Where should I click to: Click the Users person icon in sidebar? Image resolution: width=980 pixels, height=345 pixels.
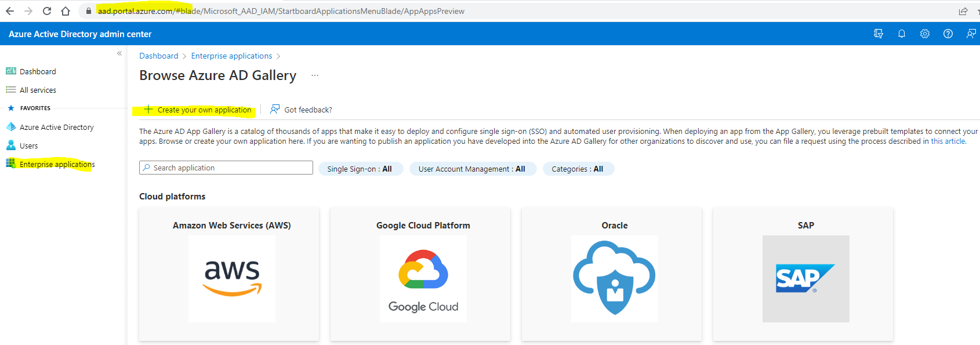tap(11, 146)
